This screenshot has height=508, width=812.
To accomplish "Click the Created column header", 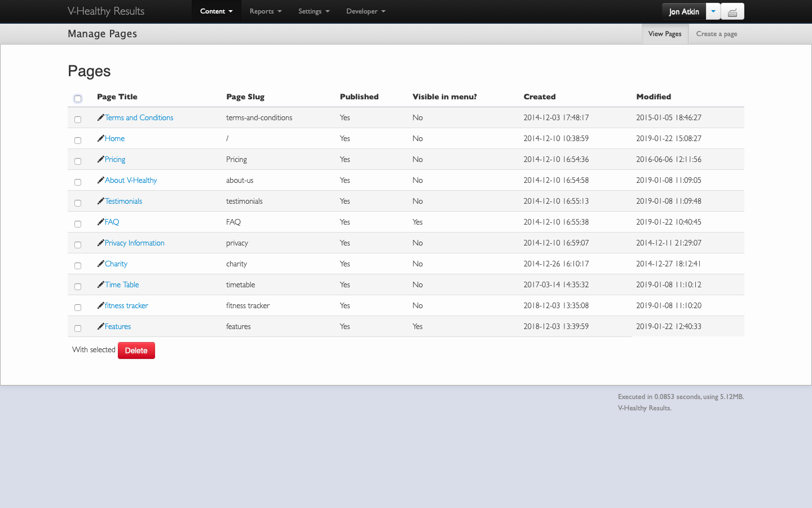I will point(540,97).
